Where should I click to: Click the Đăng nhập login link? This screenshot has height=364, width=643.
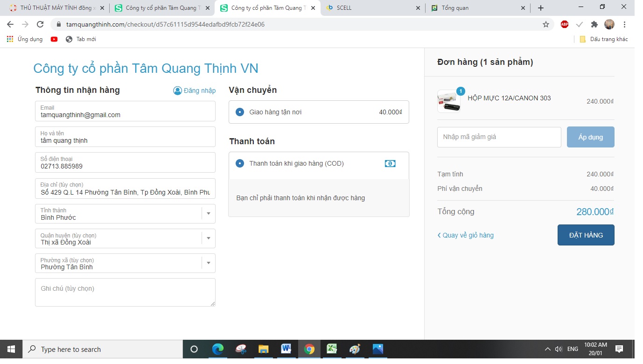(x=200, y=91)
